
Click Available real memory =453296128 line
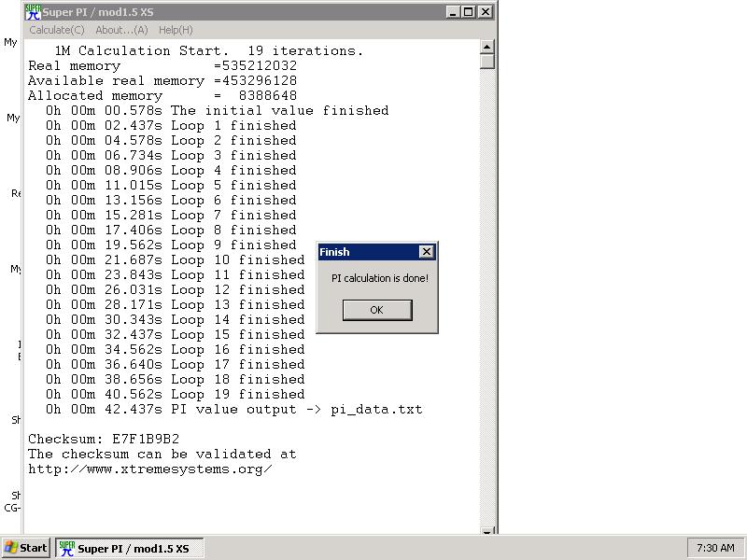pyautogui.click(x=162, y=80)
